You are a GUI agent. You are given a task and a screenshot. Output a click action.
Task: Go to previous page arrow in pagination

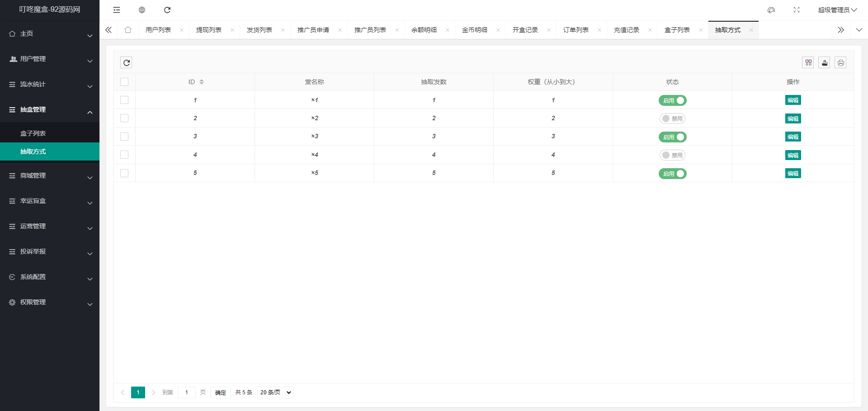[123, 392]
